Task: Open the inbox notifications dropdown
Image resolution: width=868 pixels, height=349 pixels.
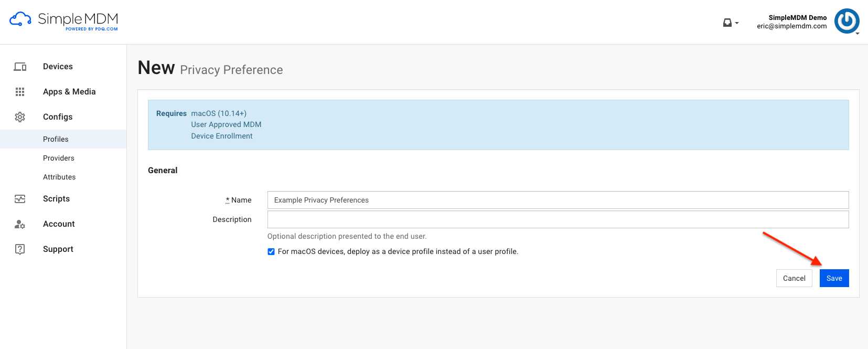Action: tap(730, 23)
